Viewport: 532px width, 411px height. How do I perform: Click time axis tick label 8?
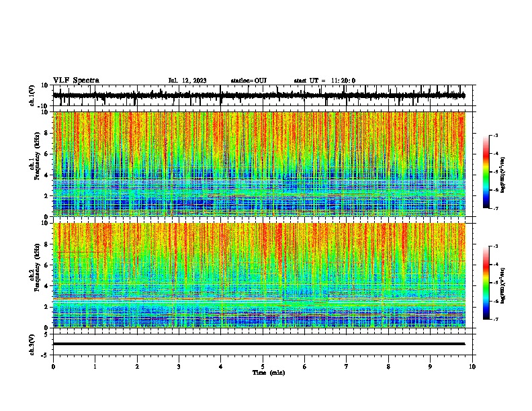388,367
